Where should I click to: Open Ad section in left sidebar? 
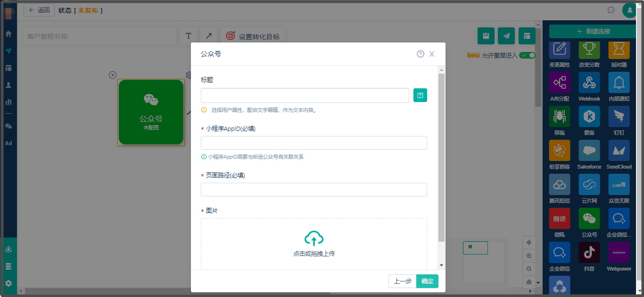(8, 143)
